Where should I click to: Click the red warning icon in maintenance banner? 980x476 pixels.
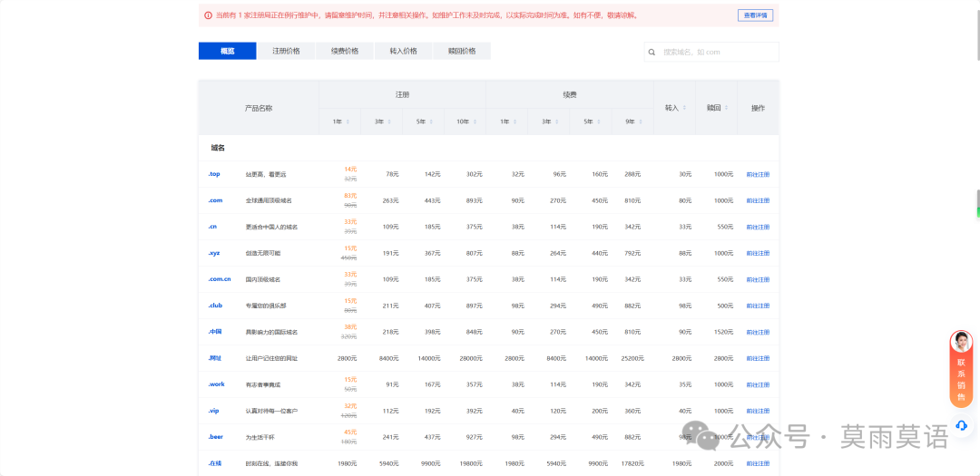tap(208, 15)
